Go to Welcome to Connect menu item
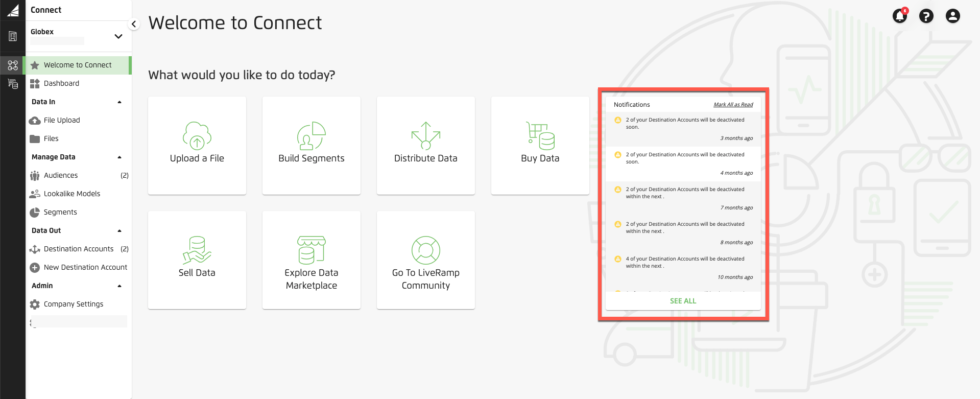The image size is (980, 399). (x=79, y=65)
